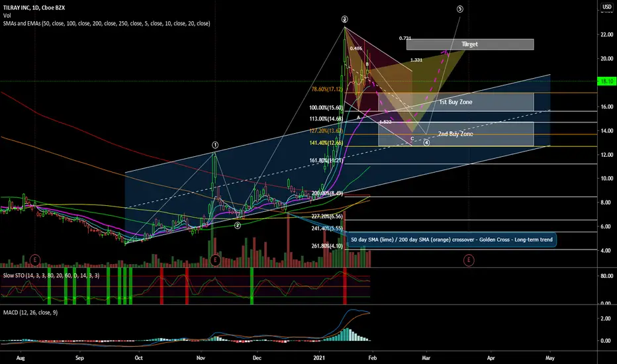The width and height of the screenshot is (617, 364).
Task: Select the circled wave 2 label
Action: tap(237, 226)
